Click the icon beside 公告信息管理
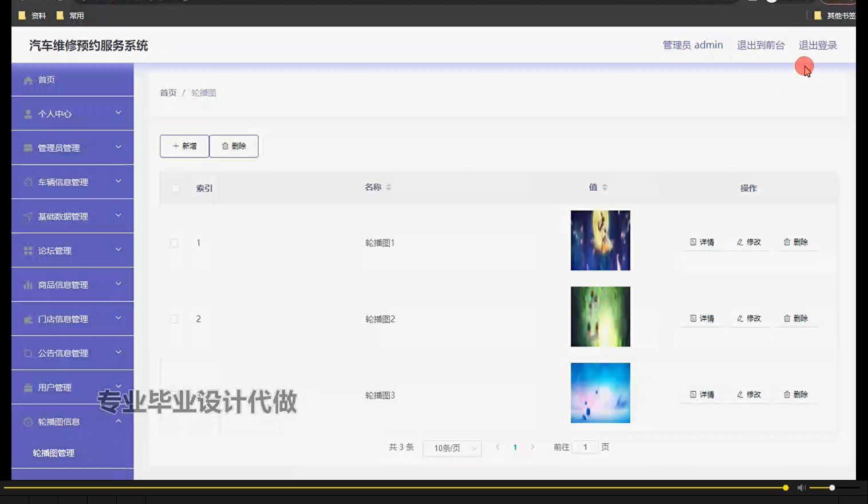This screenshot has height=504, width=868. 28,353
